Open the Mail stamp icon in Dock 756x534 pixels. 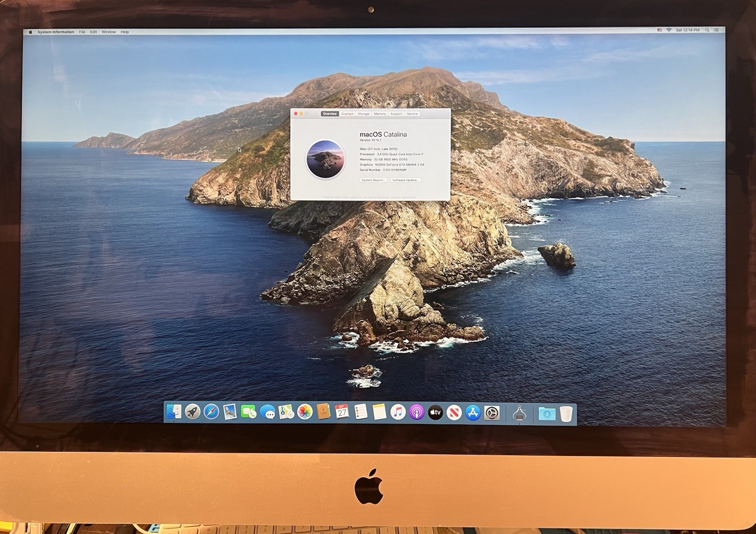(x=230, y=412)
